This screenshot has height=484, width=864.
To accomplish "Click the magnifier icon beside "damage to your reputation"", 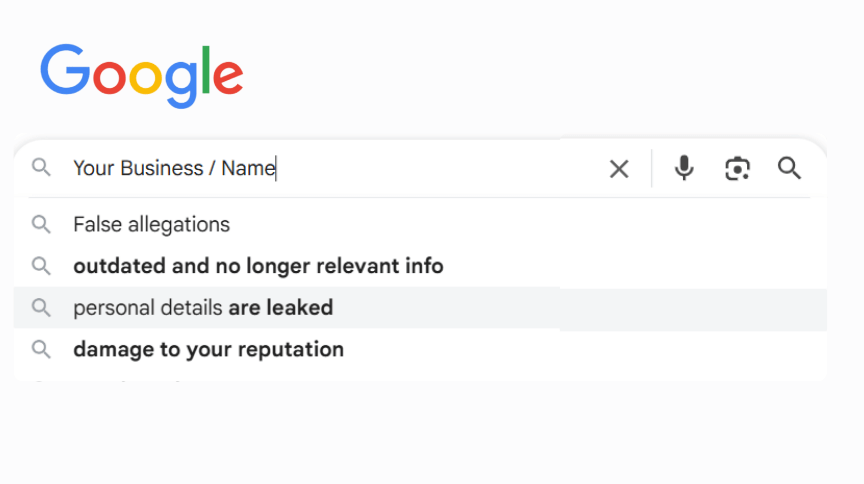I will click(41, 349).
